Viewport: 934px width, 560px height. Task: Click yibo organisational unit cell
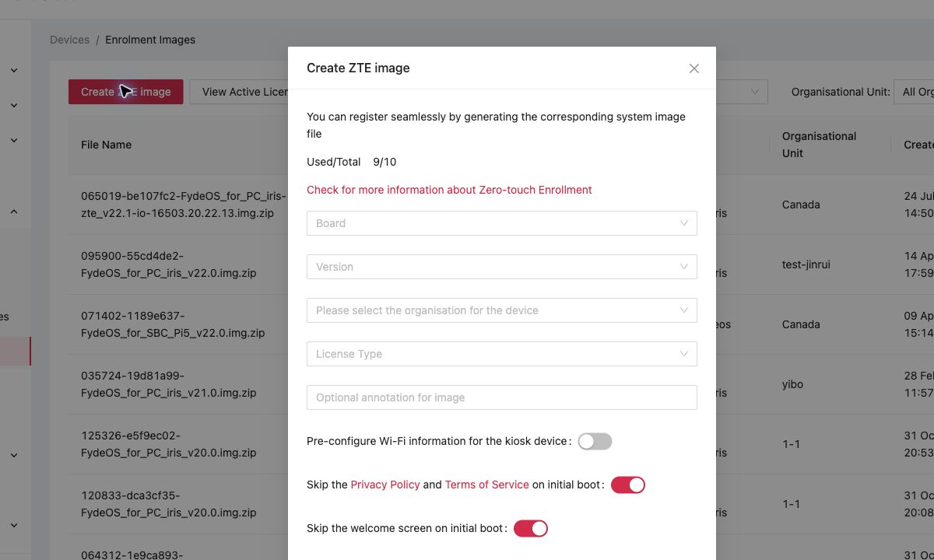[792, 384]
